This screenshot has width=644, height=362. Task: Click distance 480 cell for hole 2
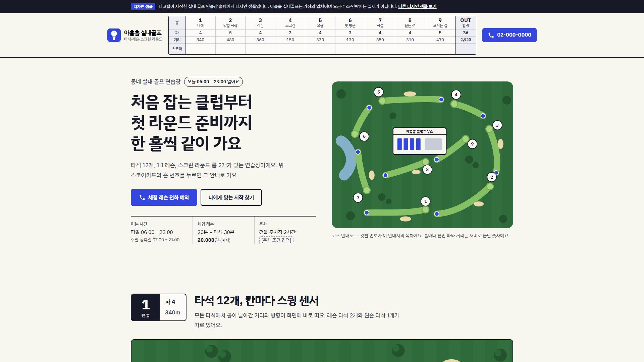[230, 40]
